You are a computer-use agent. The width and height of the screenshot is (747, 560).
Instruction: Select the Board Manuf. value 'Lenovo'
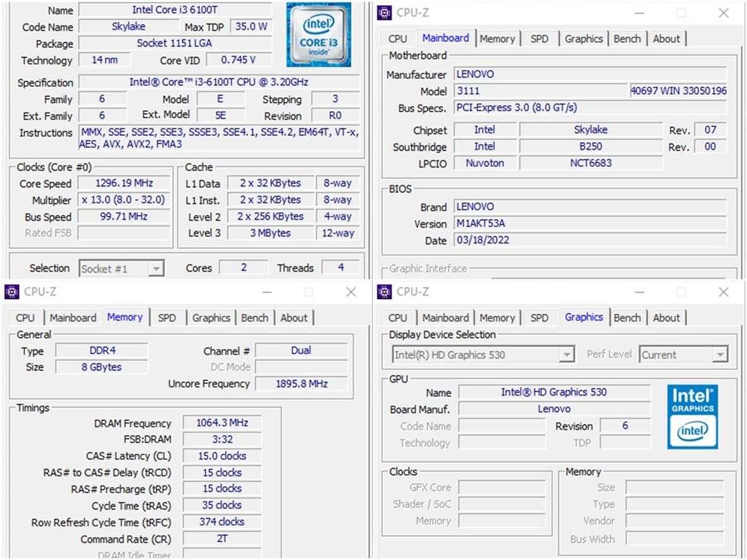(x=554, y=409)
